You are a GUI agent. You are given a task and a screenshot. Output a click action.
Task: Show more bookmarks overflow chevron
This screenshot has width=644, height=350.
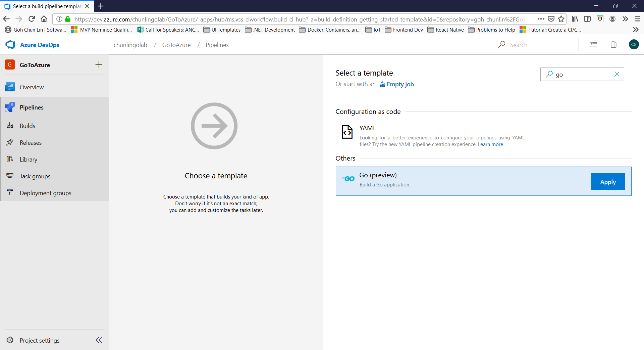click(x=636, y=30)
